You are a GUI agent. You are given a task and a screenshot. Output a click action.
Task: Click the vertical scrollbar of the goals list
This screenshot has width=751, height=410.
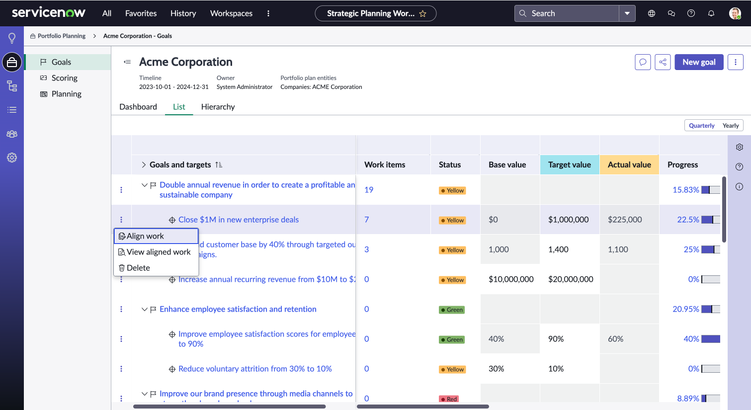[724, 209]
